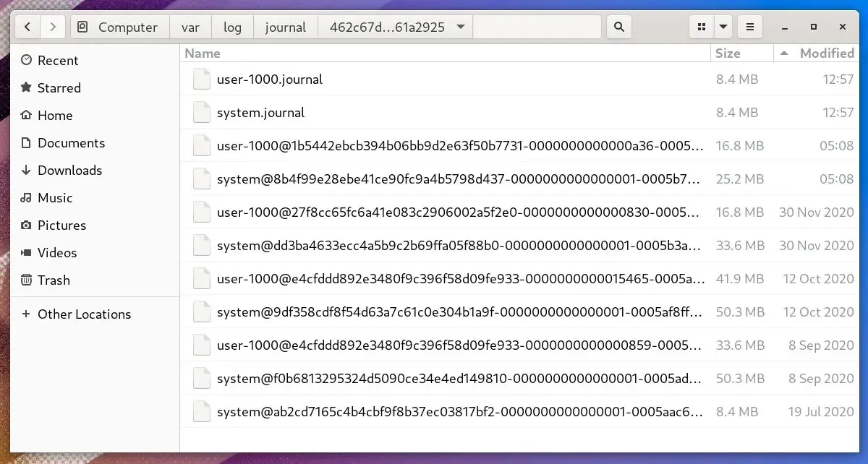
Task: Click the 25.2 MB size cell
Action: [739, 179]
